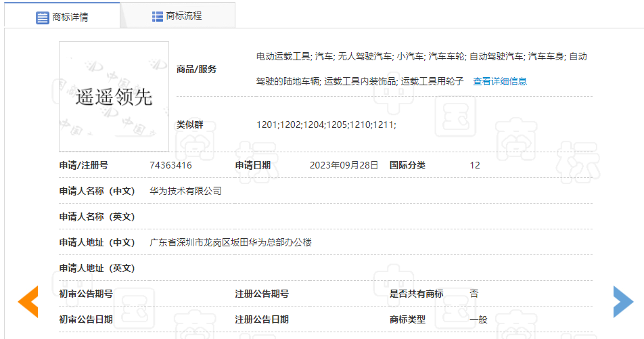Click the 申请人名称（中文） label

point(97,191)
